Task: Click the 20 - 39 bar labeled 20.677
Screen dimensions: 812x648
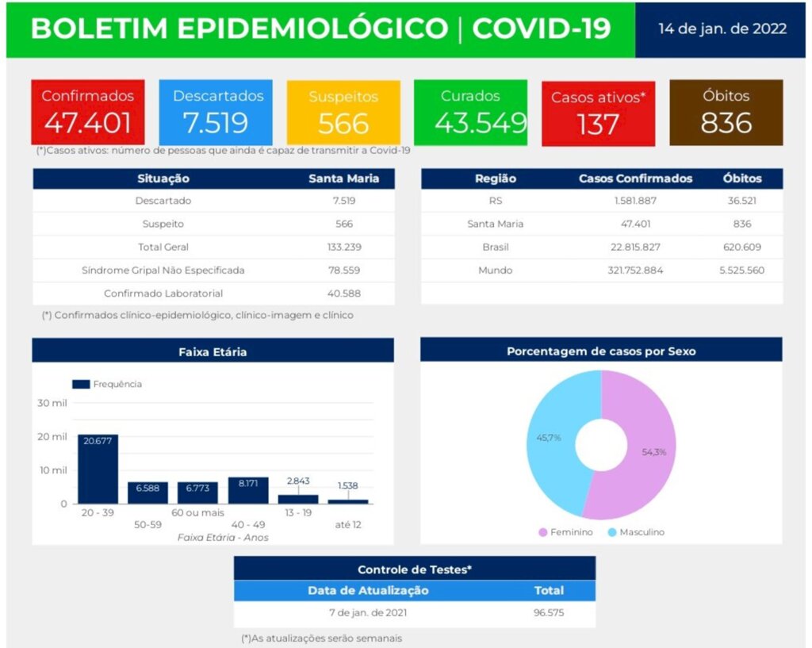Action: pos(98,470)
